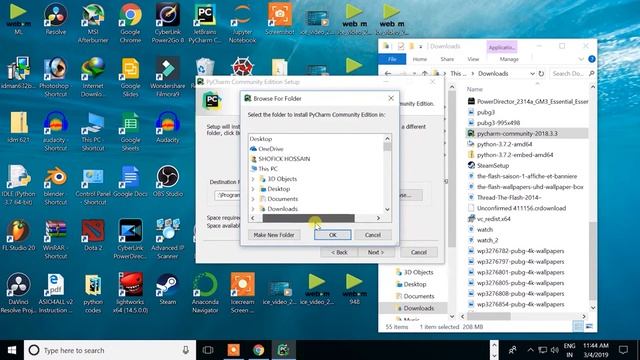Open blender shortcut desktop icon
640x360 pixels.
[x=56, y=186]
